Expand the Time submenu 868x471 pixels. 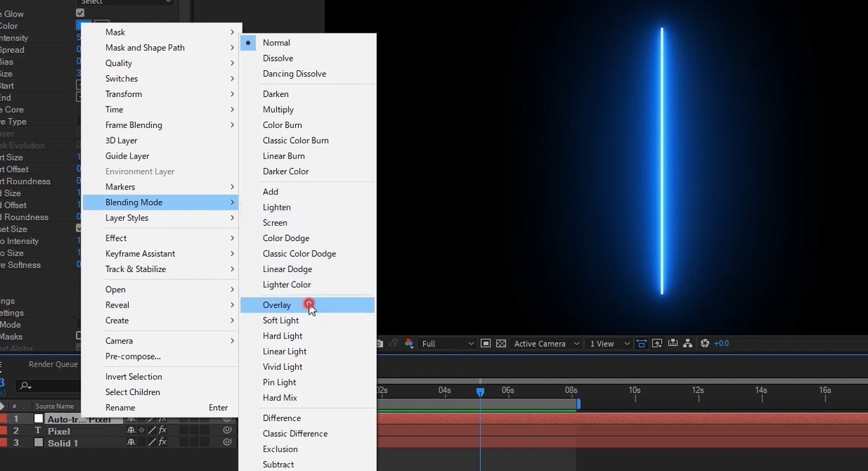click(x=161, y=109)
